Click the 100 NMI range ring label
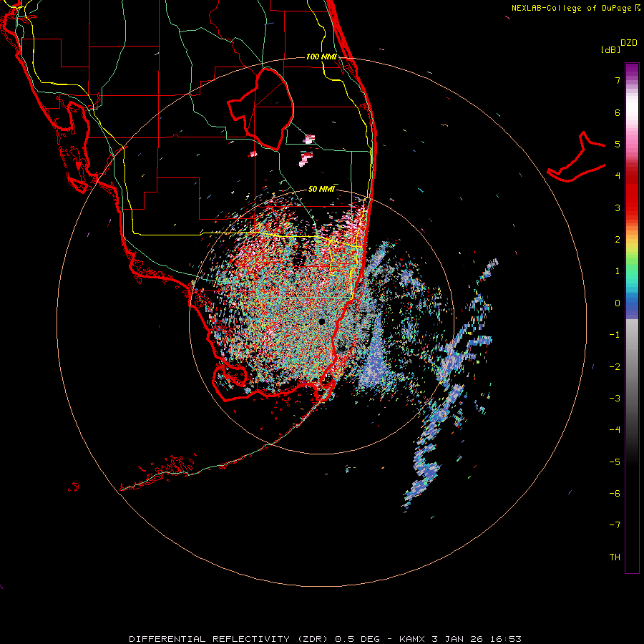This screenshot has height=644, width=644. pos(321,57)
